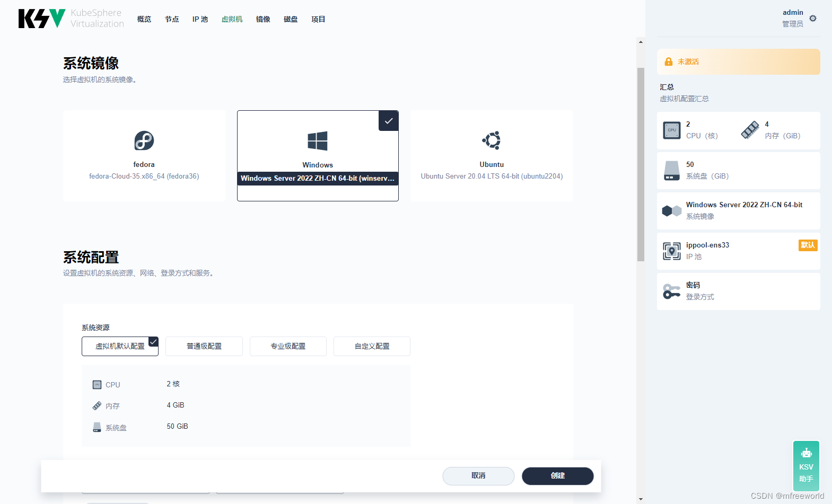Select the Ubuntu logo icon

tap(492, 140)
